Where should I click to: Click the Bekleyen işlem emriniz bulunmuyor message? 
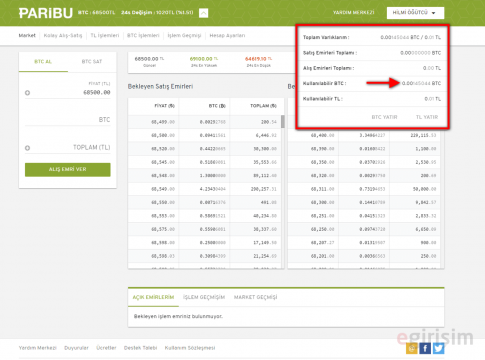point(178,316)
